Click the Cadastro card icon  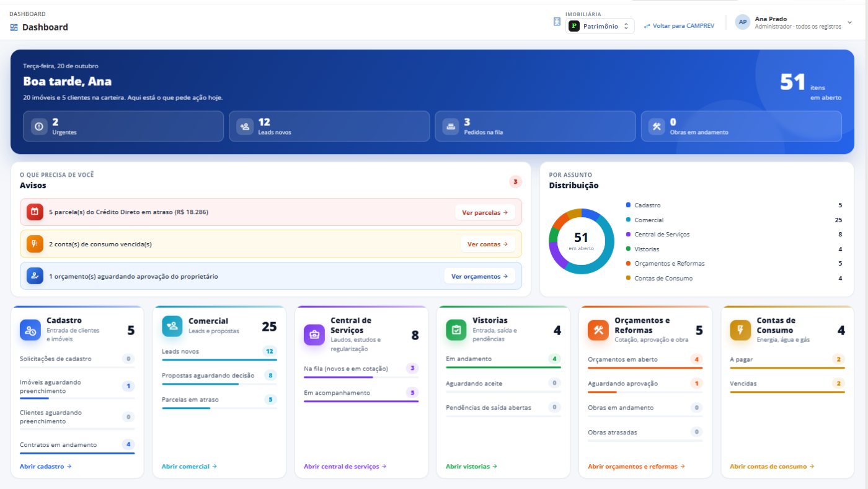30,330
